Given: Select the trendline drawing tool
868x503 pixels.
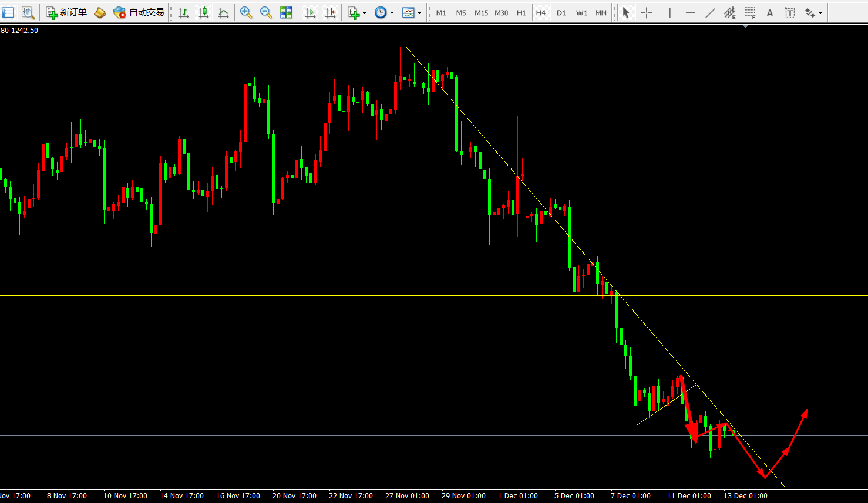Looking at the screenshot, I should click(x=710, y=12).
